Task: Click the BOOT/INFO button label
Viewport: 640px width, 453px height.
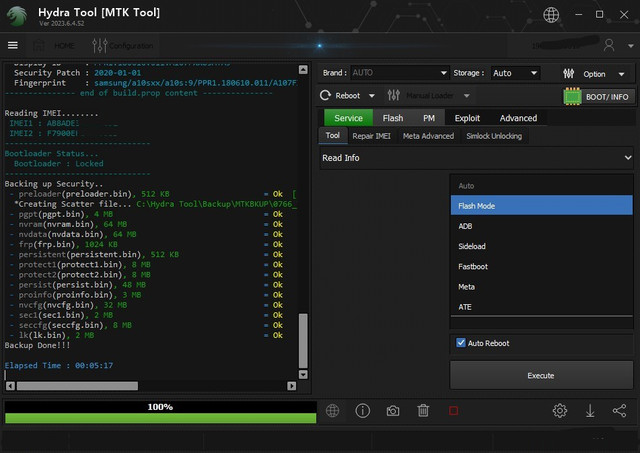Action: (607, 97)
